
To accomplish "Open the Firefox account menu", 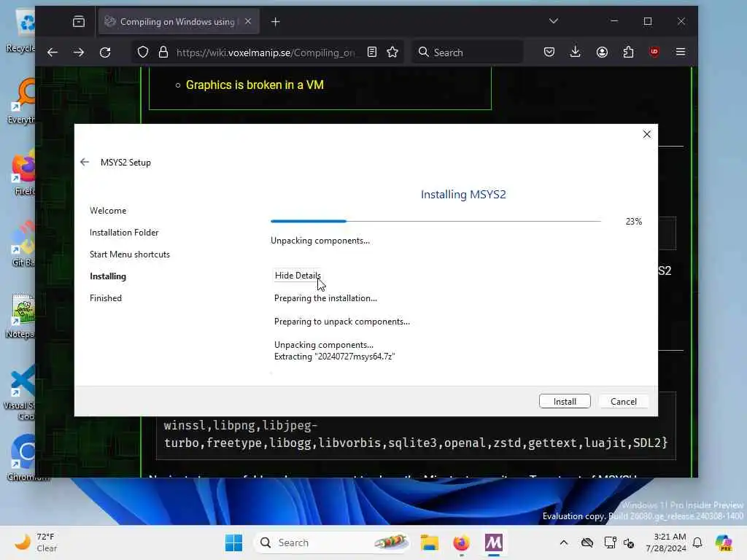I will pyautogui.click(x=602, y=52).
